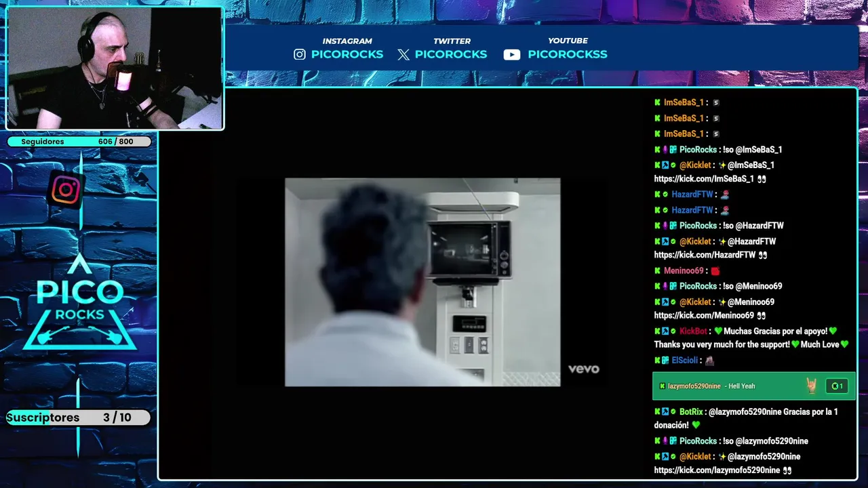Click the '!so @lazymofo5290nine' chat command text
This screenshot has width=868, height=488.
pyautogui.click(x=766, y=441)
